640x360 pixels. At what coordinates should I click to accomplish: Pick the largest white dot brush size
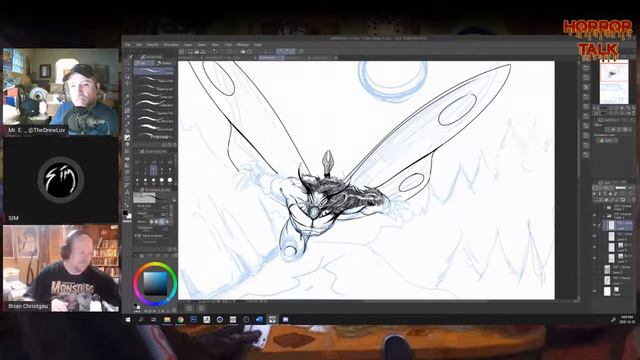[x=170, y=180]
